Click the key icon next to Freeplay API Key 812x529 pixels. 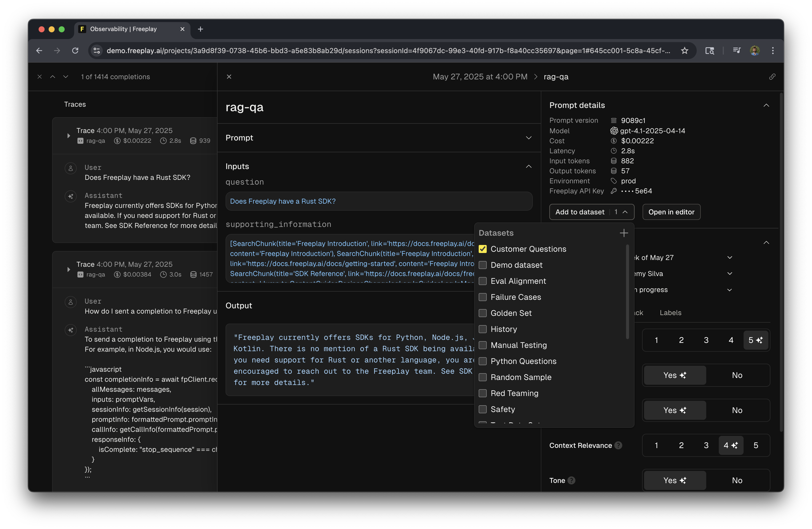click(x=614, y=191)
